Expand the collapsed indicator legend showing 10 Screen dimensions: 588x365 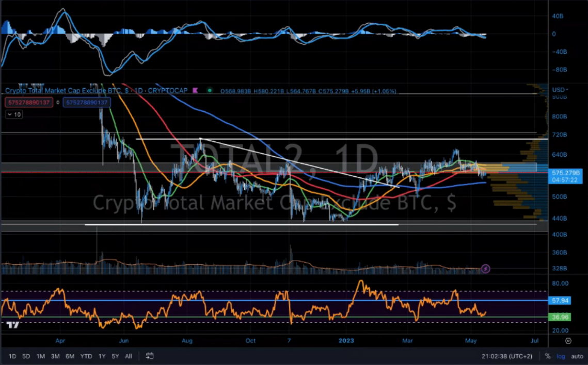click(x=14, y=114)
